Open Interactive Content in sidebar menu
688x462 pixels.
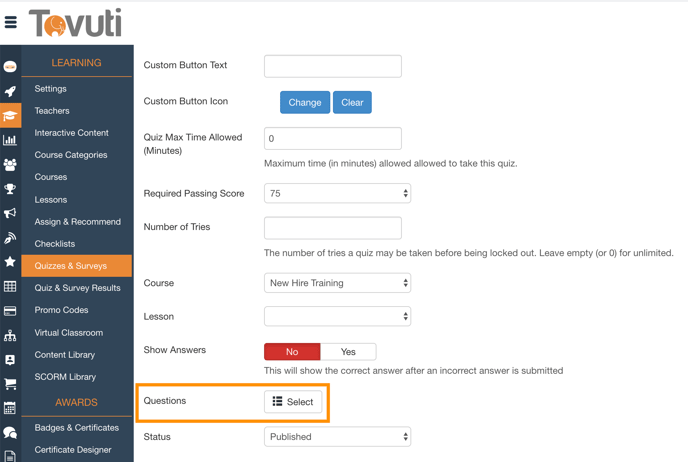pos(71,133)
